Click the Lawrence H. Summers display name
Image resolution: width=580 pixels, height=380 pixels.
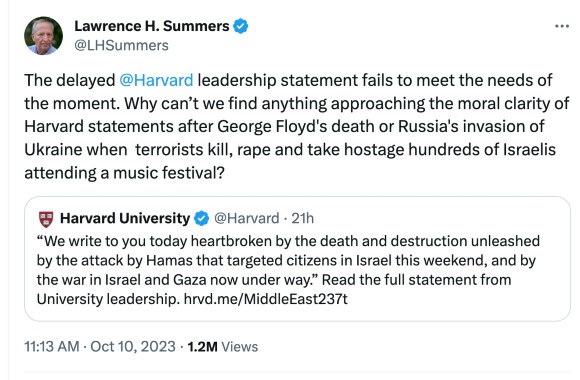coord(152,26)
